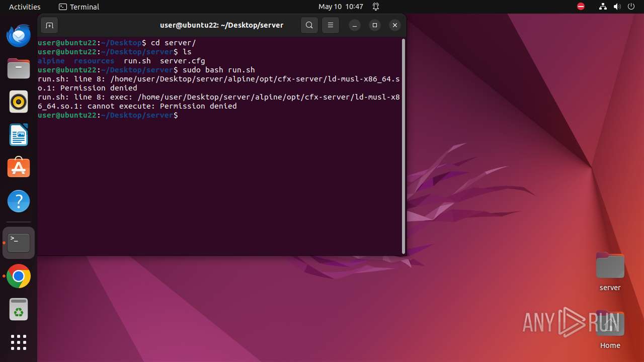Open the power menu icon
Image resolution: width=644 pixels, height=362 pixels.
click(x=631, y=7)
